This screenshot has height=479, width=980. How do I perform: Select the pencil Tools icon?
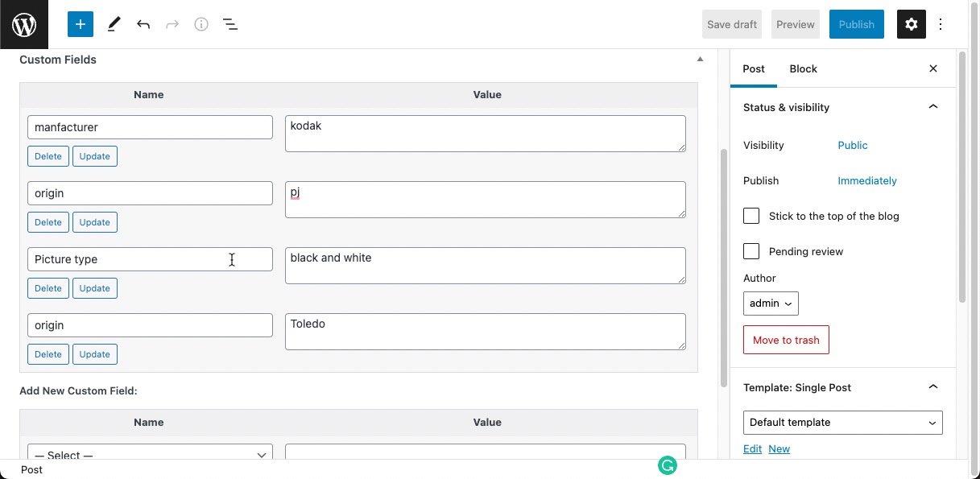(x=114, y=24)
